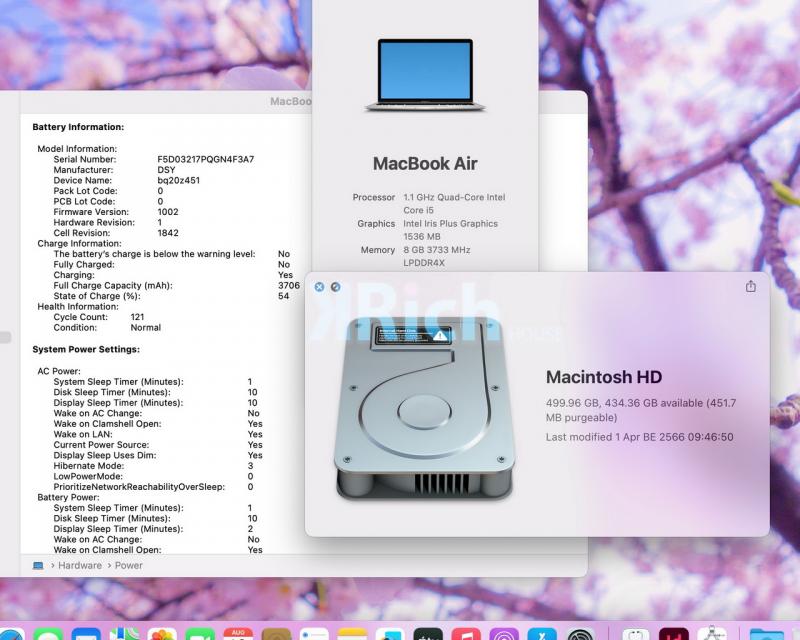Click the '1.1 GHz Quad-Core Intel Core i5' processor value

(454, 204)
